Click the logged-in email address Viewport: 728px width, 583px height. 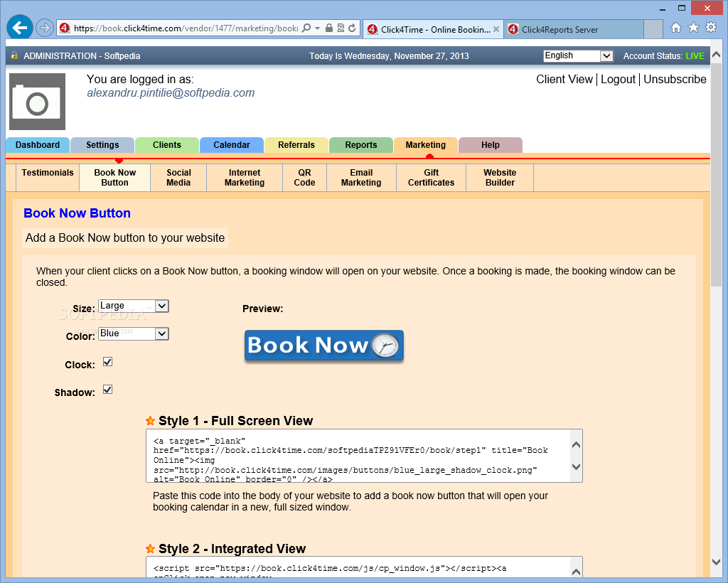171,93
